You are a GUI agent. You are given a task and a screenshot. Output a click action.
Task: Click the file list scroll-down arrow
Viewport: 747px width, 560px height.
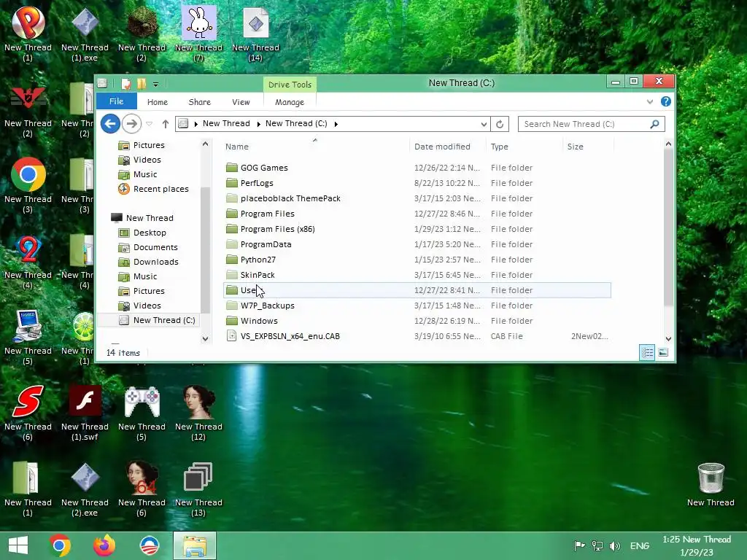[x=668, y=338]
